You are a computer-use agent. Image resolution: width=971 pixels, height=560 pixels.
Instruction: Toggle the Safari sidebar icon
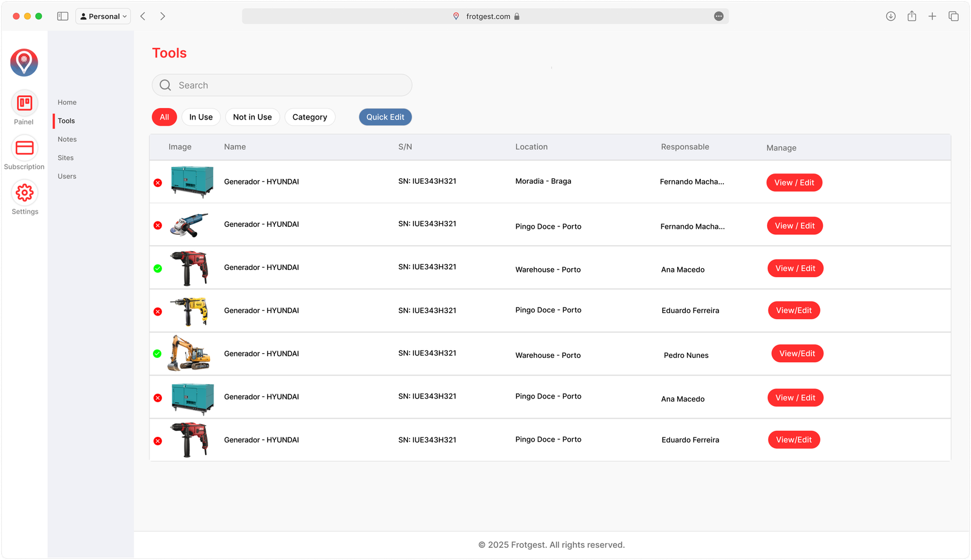[x=63, y=16]
